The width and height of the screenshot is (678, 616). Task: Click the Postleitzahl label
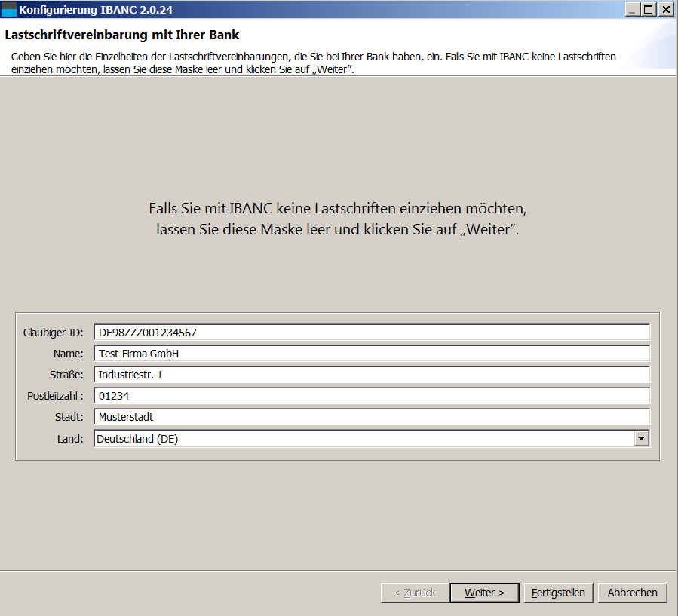(x=55, y=396)
